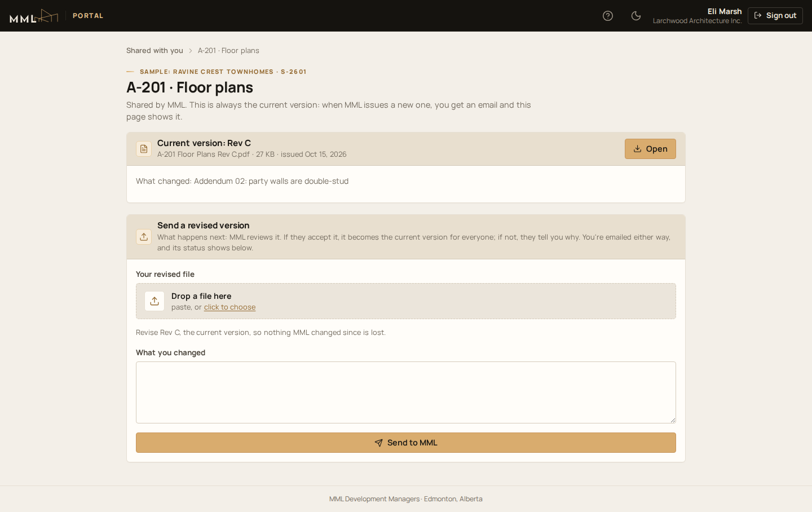
Task: Send the revised file to MML
Action: tap(406, 443)
